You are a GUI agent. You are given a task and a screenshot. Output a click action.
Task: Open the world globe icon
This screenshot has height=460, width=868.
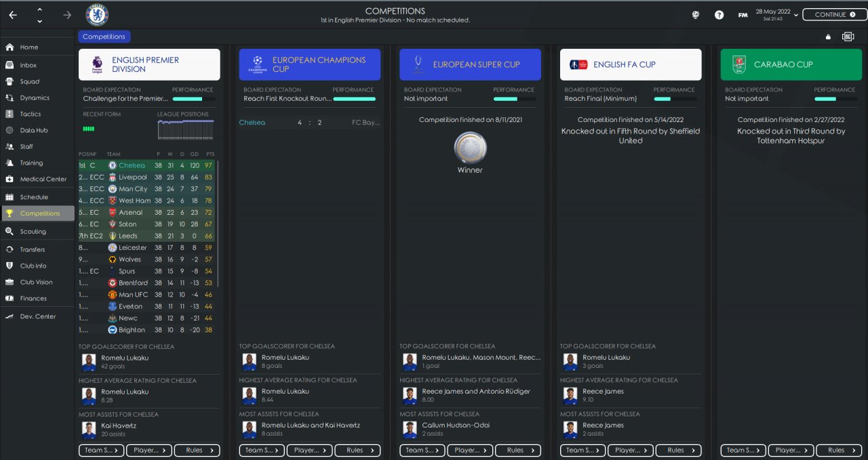tap(696, 15)
